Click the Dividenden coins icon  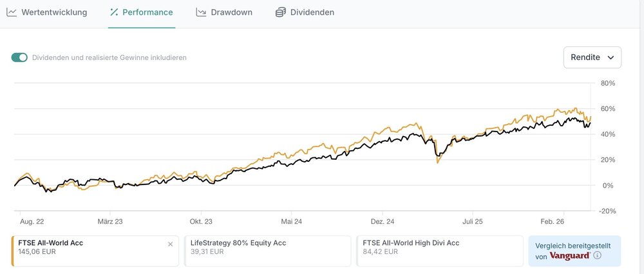(x=280, y=12)
